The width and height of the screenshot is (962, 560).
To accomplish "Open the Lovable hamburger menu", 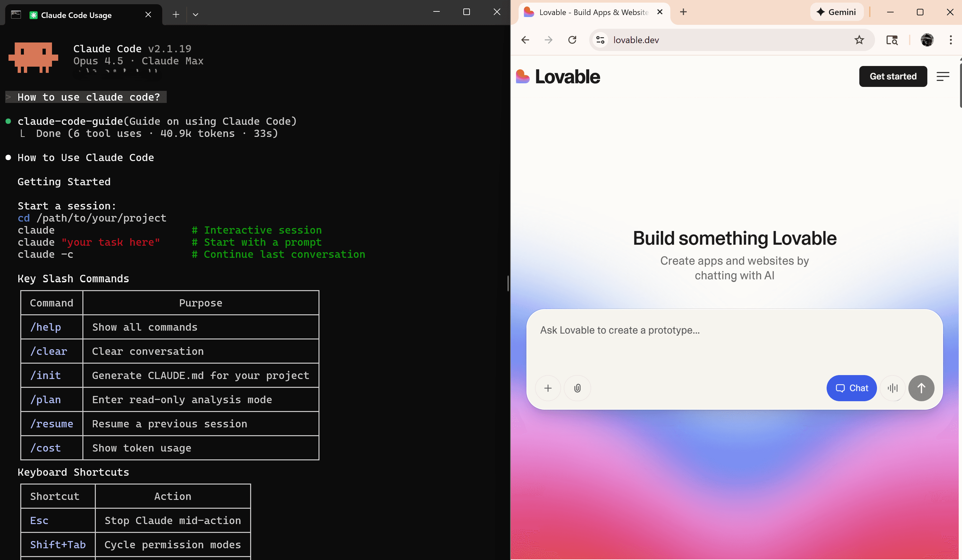I will point(942,76).
